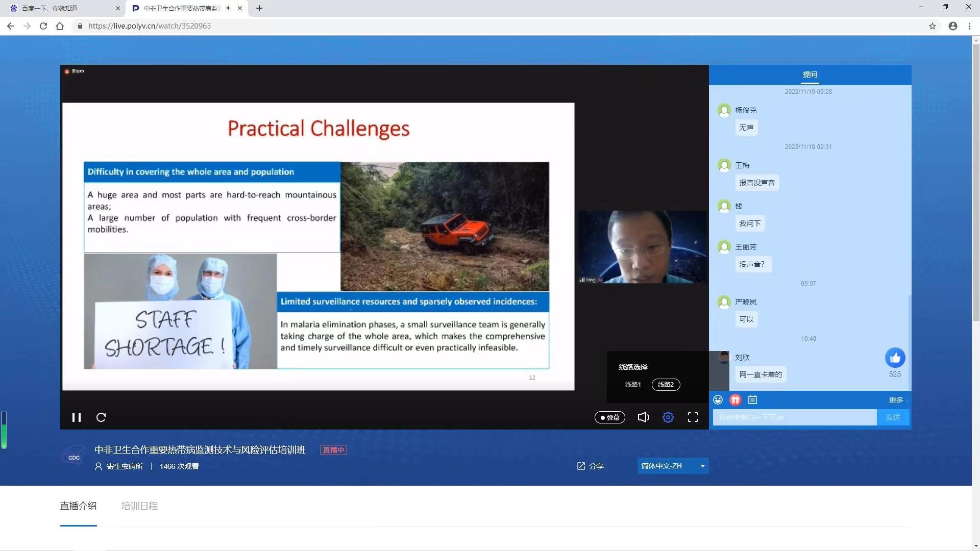Enter fullscreen video mode
The image size is (980, 551).
693,417
